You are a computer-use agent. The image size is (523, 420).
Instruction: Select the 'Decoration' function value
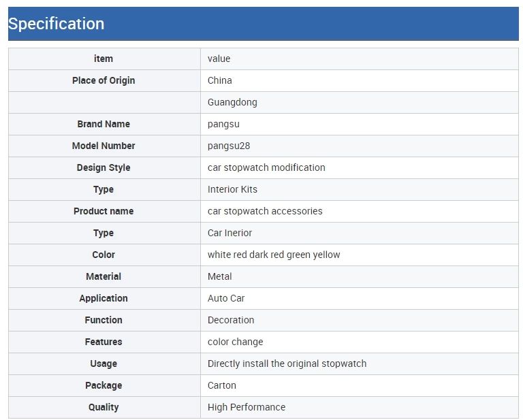[x=231, y=320]
